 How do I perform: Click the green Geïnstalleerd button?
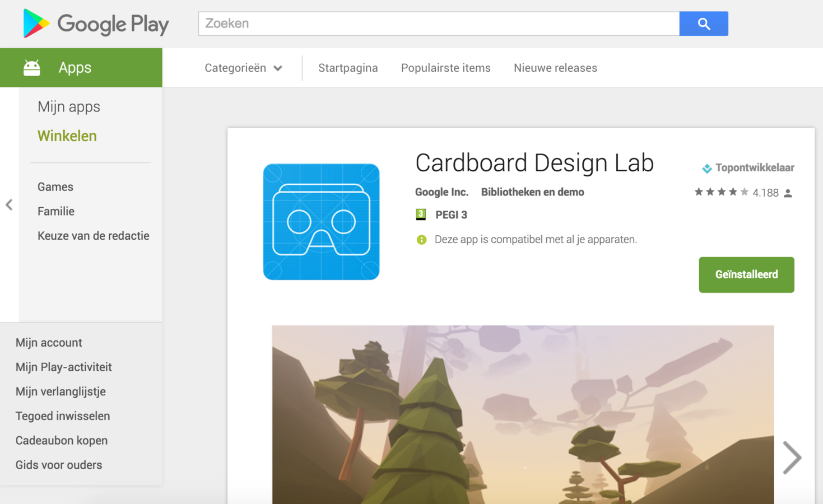click(x=746, y=274)
